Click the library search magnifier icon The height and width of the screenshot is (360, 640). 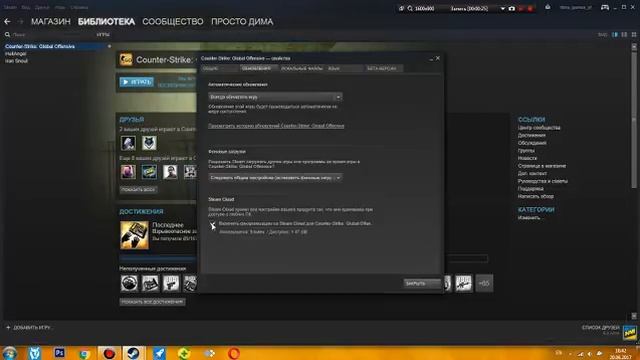pos(7,35)
